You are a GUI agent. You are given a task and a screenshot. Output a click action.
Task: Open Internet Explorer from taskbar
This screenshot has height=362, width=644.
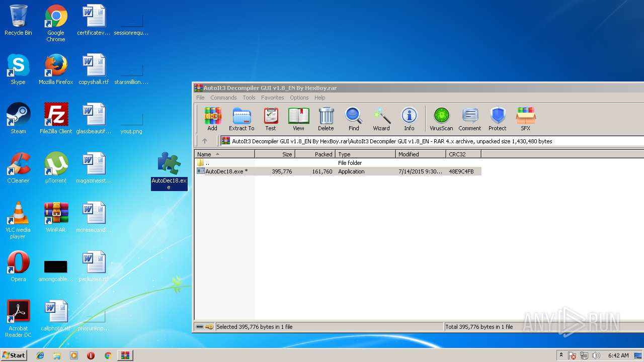pyautogui.click(x=40, y=355)
